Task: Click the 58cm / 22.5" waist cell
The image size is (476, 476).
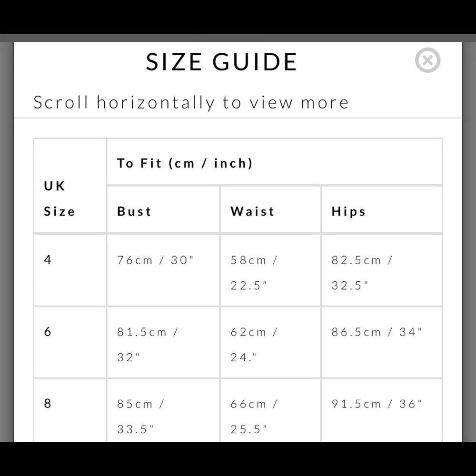Action: tap(254, 273)
